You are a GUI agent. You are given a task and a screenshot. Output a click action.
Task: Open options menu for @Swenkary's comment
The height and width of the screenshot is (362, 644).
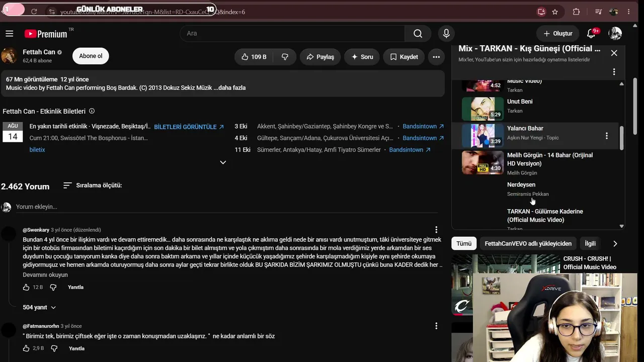[x=436, y=230]
